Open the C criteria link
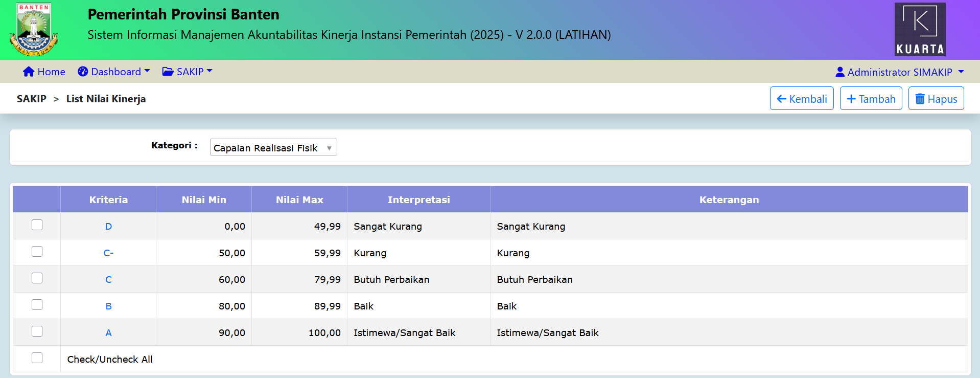The height and width of the screenshot is (378, 980). point(108,279)
